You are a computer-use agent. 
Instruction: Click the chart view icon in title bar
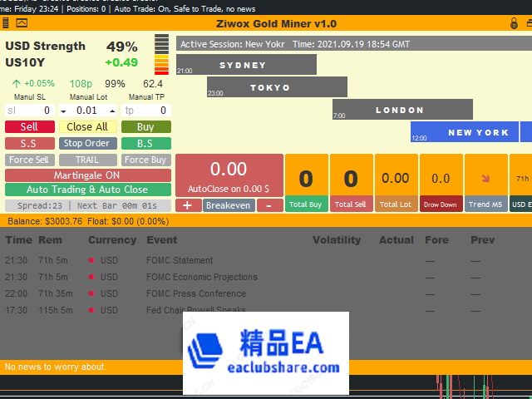click(x=22, y=23)
